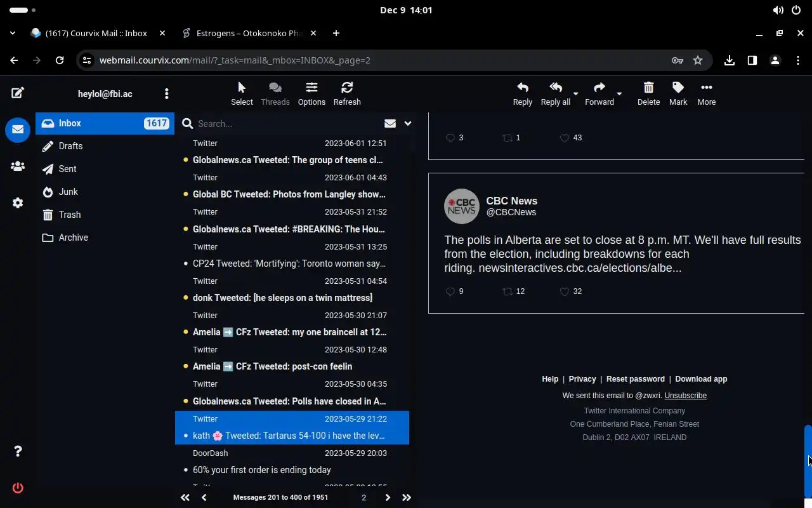This screenshot has height=508, width=812.
Task: Expand the Reply all dropdown arrow
Action: click(576, 94)
